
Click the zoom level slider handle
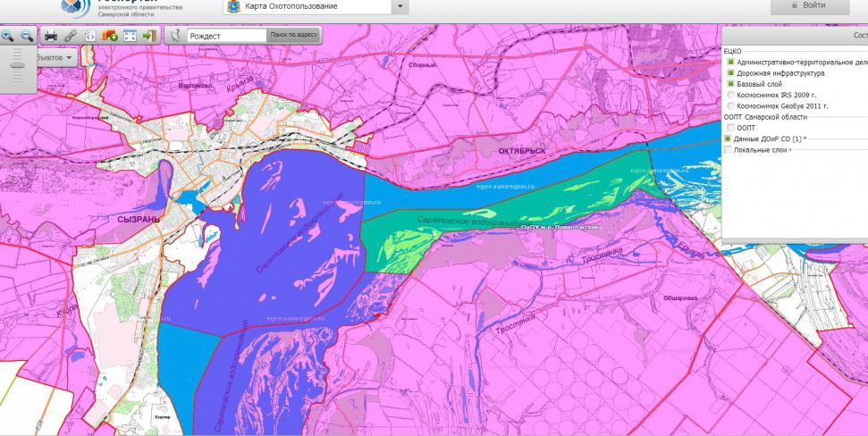17,64
